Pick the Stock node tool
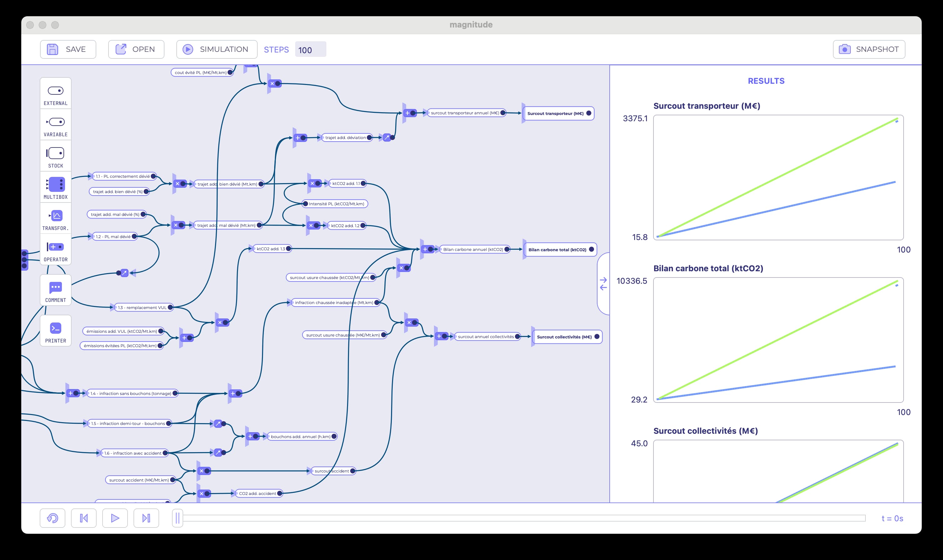Viewport: 943px width, 560px height. point(55,156)
